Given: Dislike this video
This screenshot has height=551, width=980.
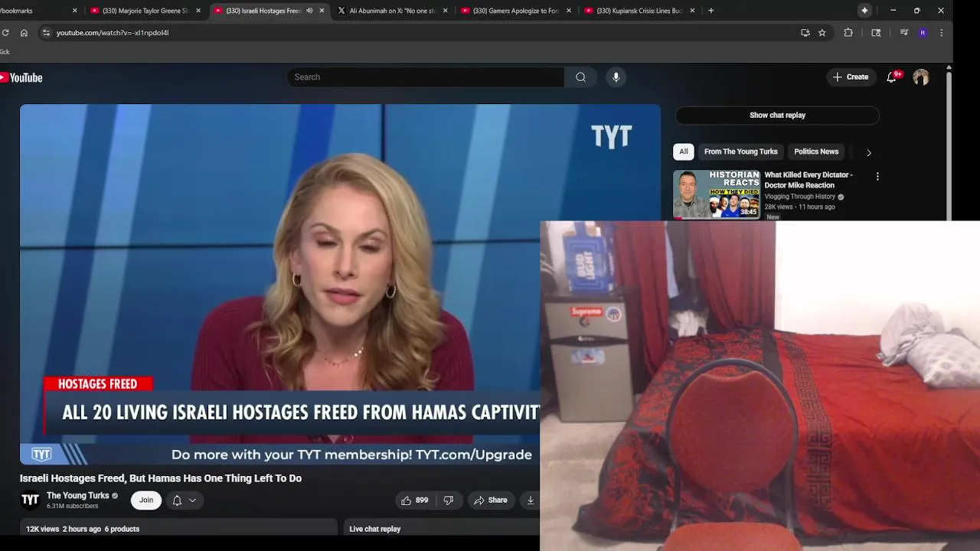Looking at the screenshot, I should [449, 500].
